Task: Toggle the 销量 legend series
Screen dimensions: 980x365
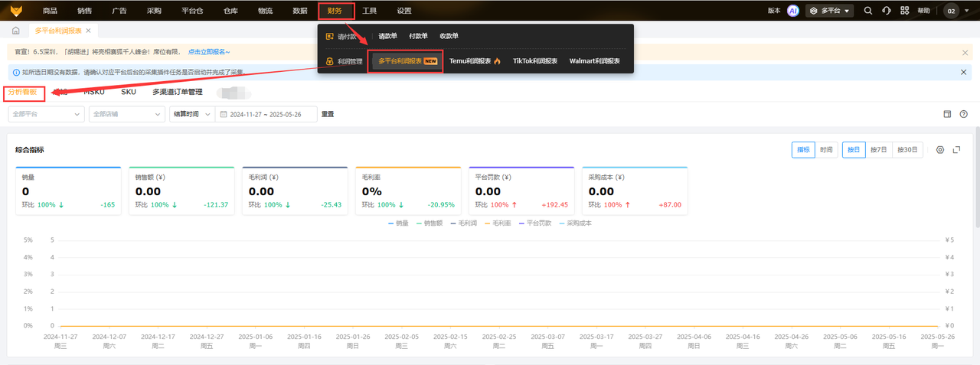Action: (x=398, y=223)
